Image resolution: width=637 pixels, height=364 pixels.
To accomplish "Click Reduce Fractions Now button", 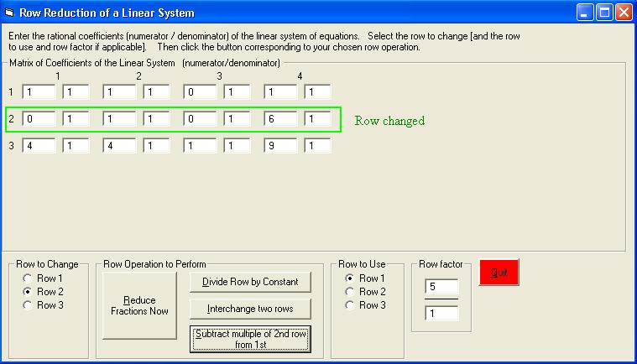I will pyautogui.click(x=139, y=305).
